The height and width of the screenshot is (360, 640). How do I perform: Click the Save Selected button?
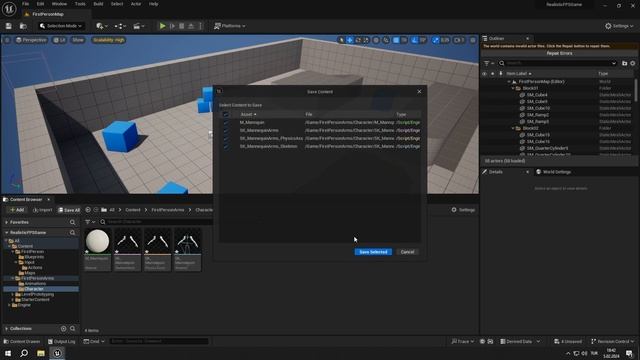coord(373,252)
